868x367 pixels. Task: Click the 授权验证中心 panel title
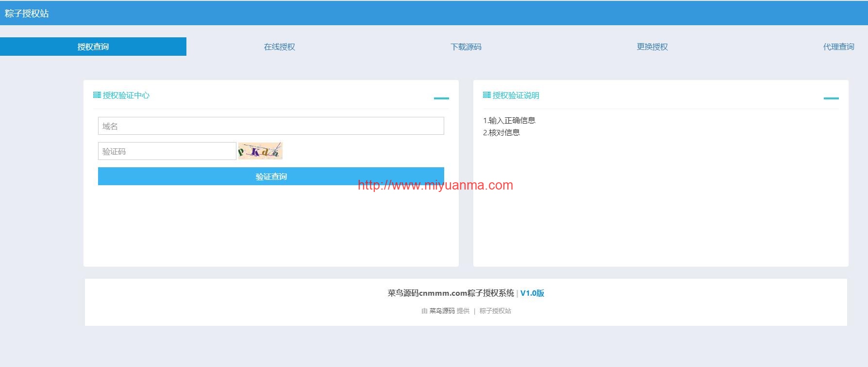[126, 95]
